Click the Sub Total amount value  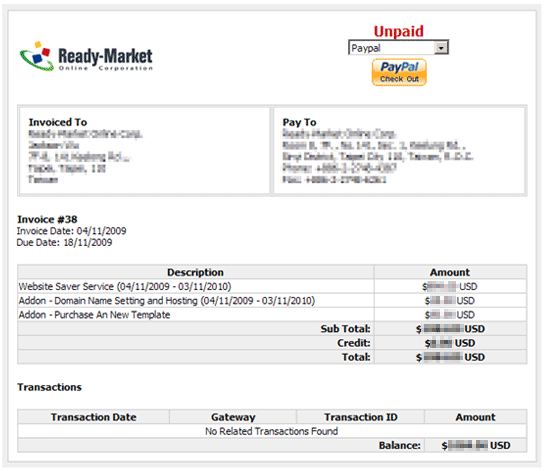(x=450, y=329)
